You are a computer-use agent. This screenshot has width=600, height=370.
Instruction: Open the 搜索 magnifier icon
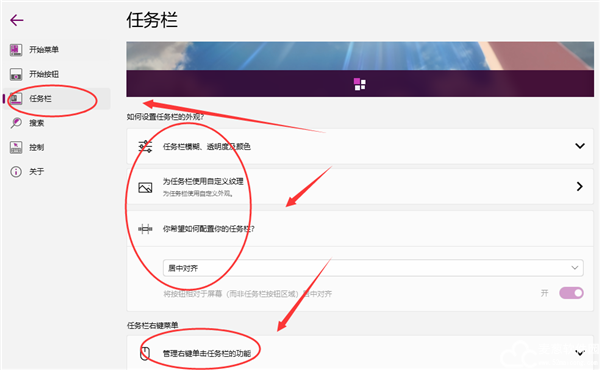pyautogui.click(x=16, y=123)
